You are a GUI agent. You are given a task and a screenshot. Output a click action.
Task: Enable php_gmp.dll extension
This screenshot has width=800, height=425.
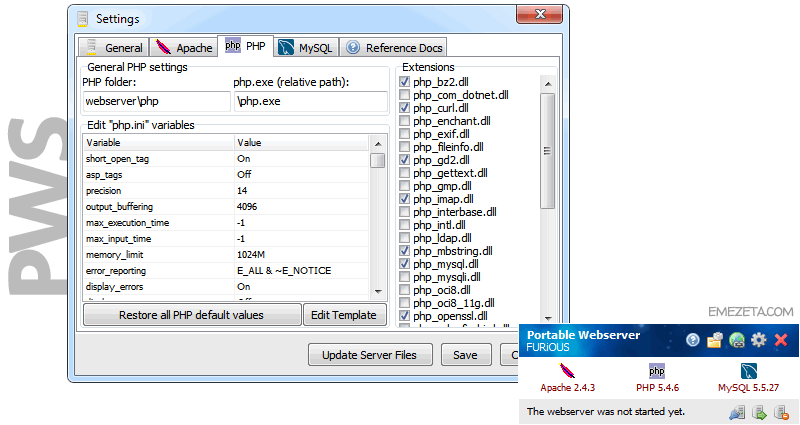pyautogui.click(x=405, y=186)
